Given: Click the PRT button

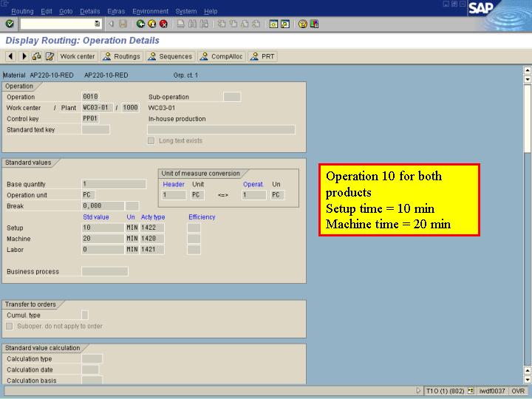Looking at the screenshot, I should 262,56.
